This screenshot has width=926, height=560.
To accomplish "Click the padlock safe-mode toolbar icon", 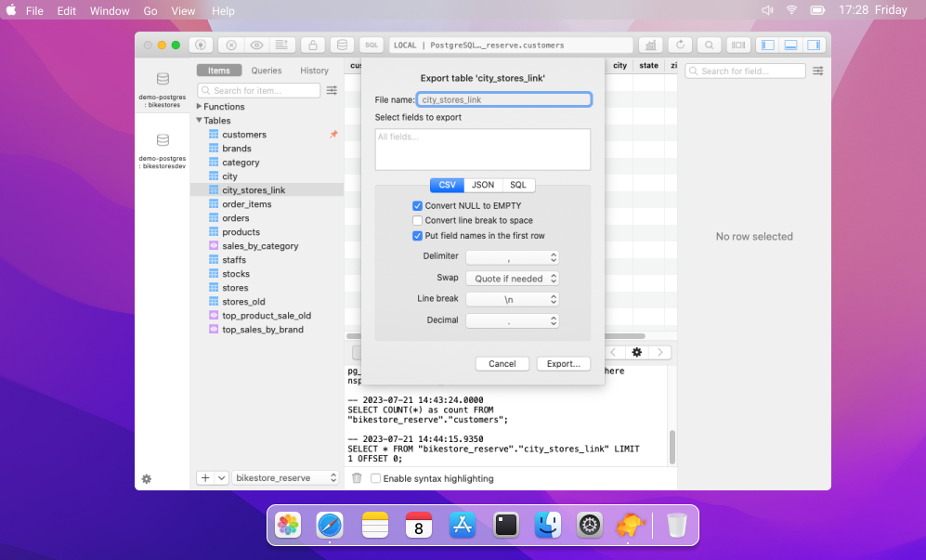I will tap(312, 45).
